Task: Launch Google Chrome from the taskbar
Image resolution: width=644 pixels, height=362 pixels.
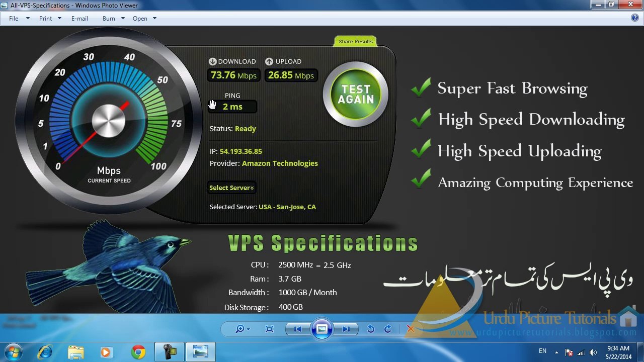Action: (x=138, y=352)
